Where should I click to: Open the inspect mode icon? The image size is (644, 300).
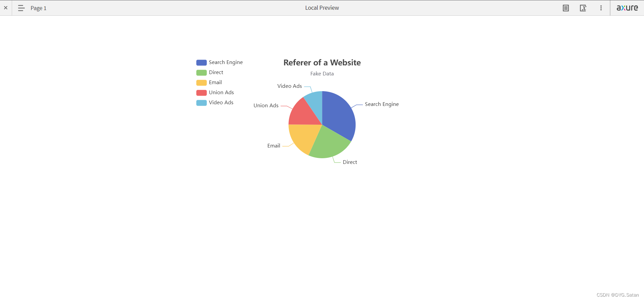583,8
